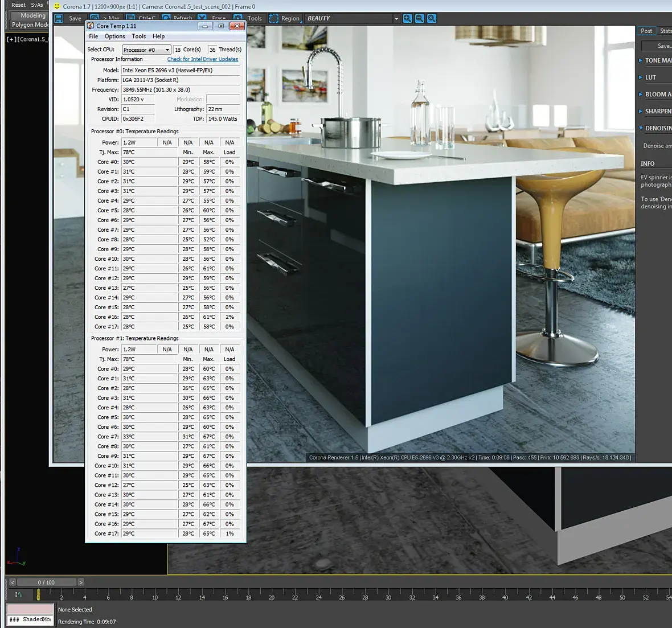This screenshot has width=672, height=628.
Task: Collapse the DENOISING section
Action: pos(656,129)
